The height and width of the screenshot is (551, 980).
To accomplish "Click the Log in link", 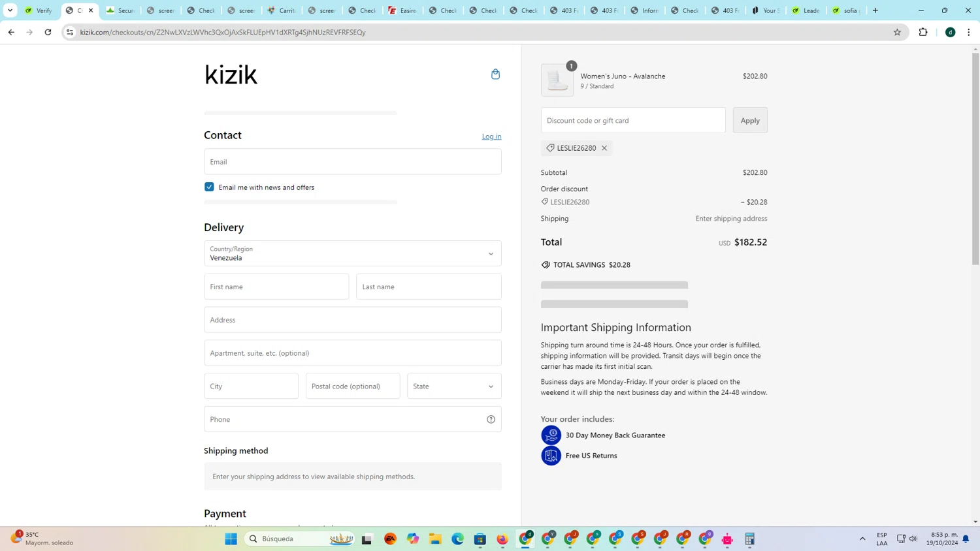I will pyautogui.click(x=491, y=136).
